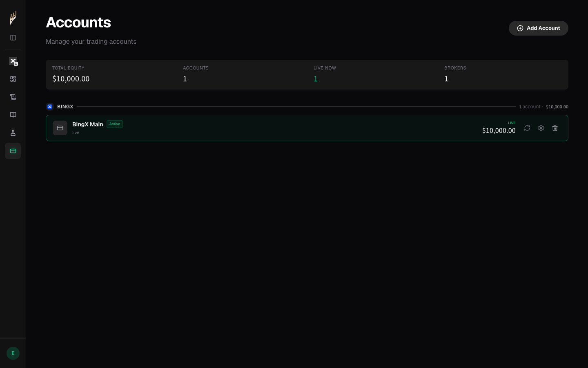Click the Accounts count stat
Viewport: 588px width, 368px height.
185,79
